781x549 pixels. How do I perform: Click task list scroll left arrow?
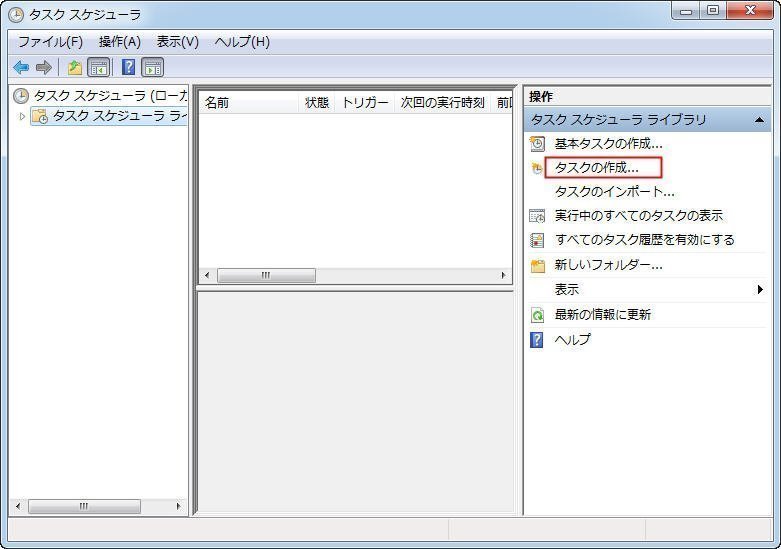point(207,275)
